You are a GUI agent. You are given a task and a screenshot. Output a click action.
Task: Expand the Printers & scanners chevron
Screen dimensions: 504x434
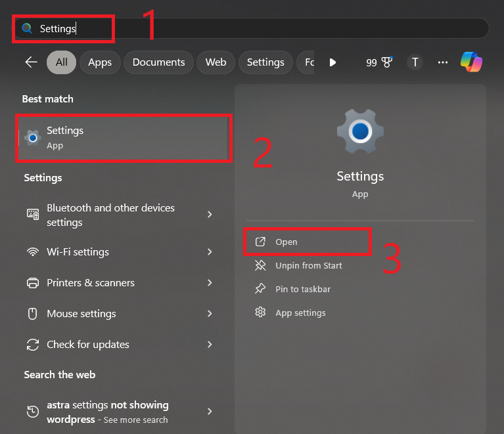pos(210,283)
